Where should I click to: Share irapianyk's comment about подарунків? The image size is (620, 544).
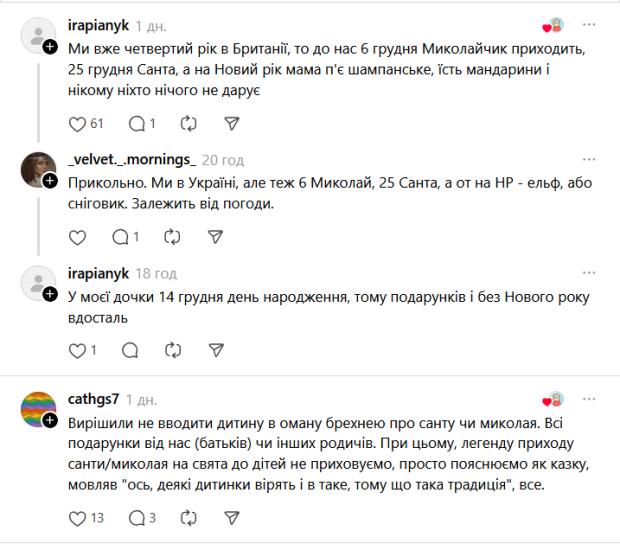click(214, 350)
